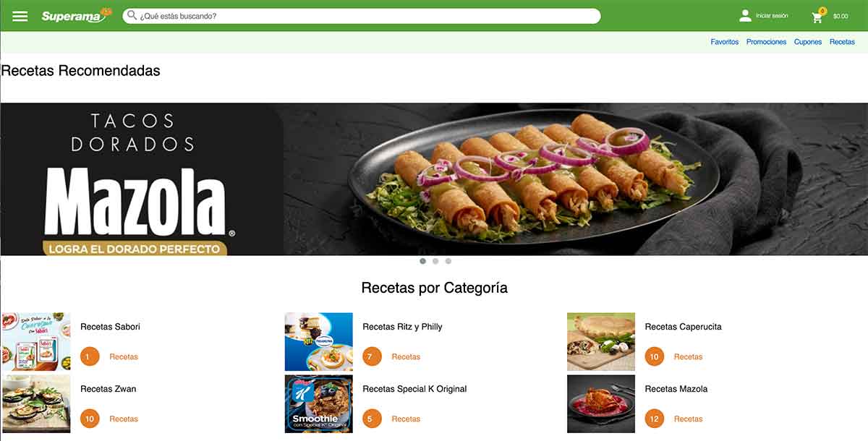Click the Tacos Dorados Mazola banner

tap(434, 179)
